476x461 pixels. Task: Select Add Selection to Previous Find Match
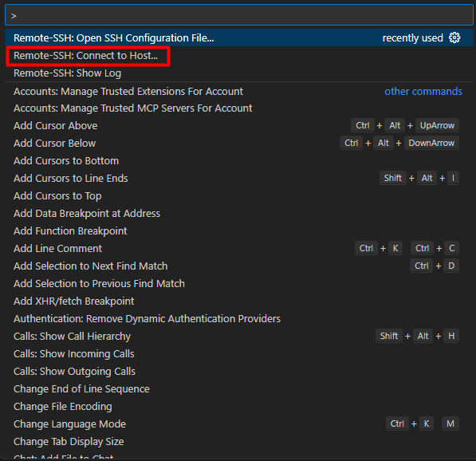pyautogui.click(x=239, y=284)
